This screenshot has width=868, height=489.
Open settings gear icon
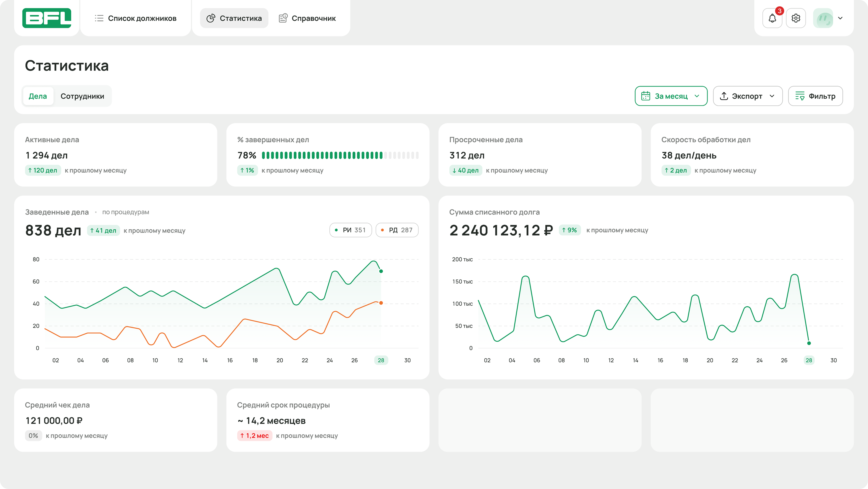(796, 18)
